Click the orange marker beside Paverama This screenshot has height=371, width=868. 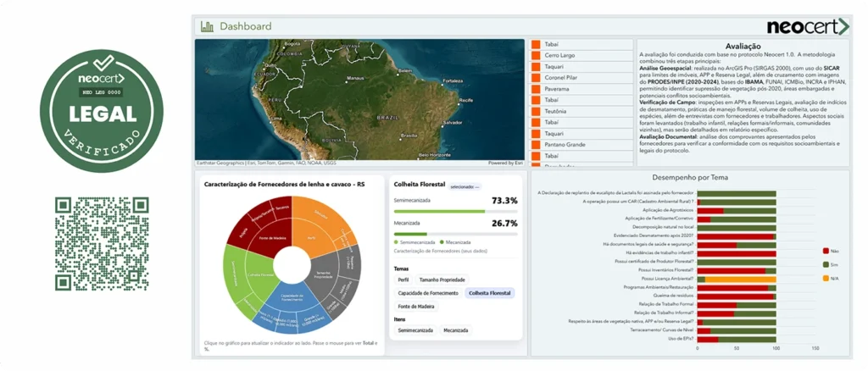[536, 88]
